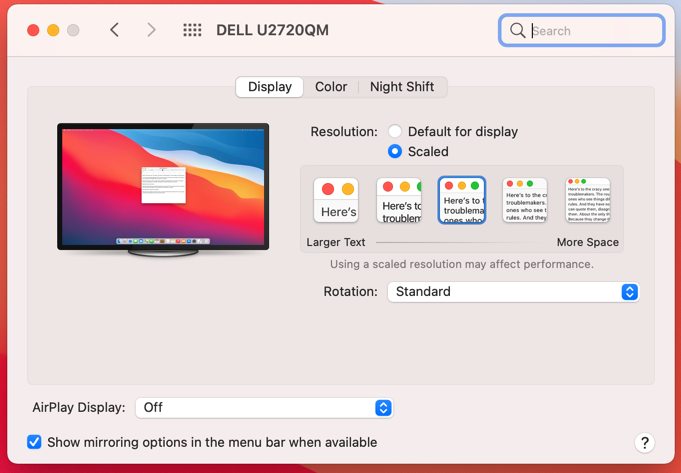Open the AirPlay Display dropdown
The width and height of the screenshot is (681, 473).
pyautogui.click(x=264, y=408)
